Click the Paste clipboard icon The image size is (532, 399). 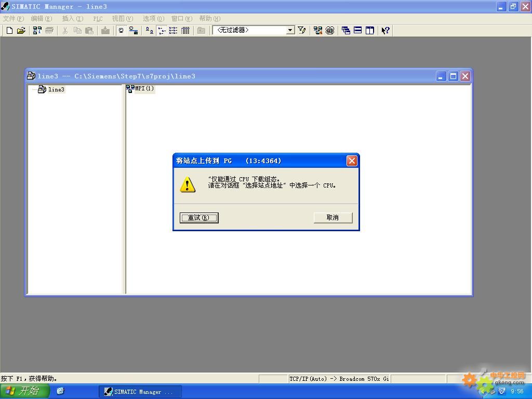[89, 31]
